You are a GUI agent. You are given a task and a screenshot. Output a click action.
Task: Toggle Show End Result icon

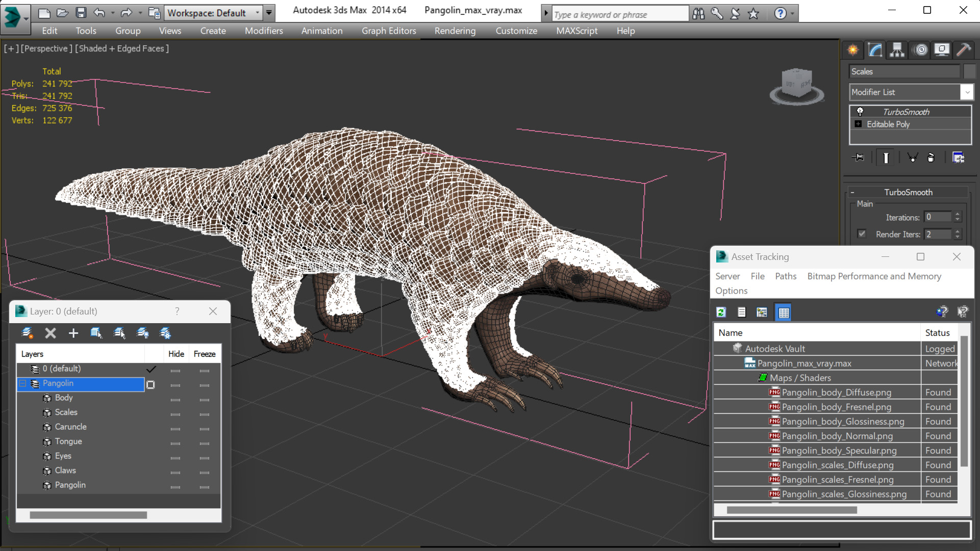tap(886, 158)
